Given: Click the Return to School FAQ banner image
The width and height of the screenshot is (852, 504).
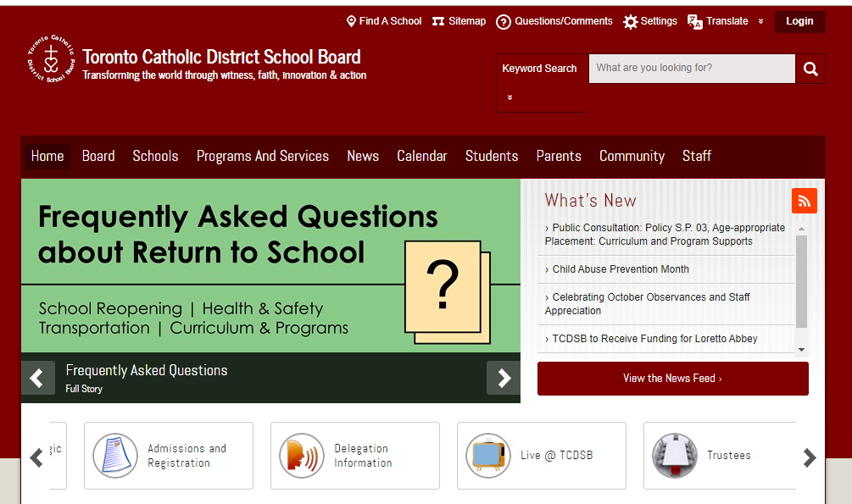Looking at the screenshot, I should (270, 266).
